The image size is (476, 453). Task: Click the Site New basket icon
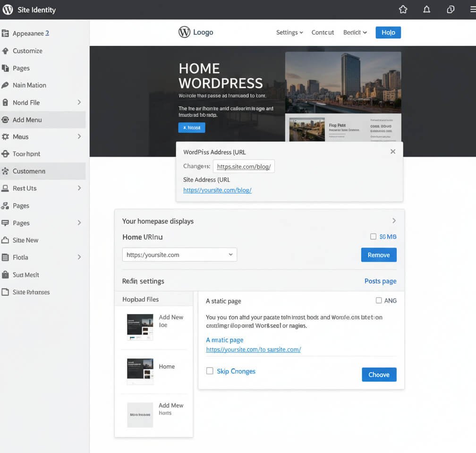[x=5, y=240]
